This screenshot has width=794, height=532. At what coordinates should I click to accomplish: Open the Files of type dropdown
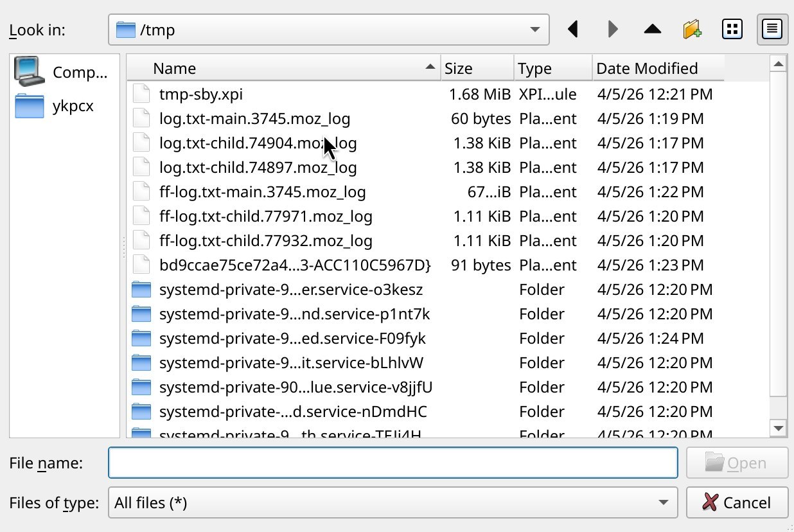coord(663,502)
